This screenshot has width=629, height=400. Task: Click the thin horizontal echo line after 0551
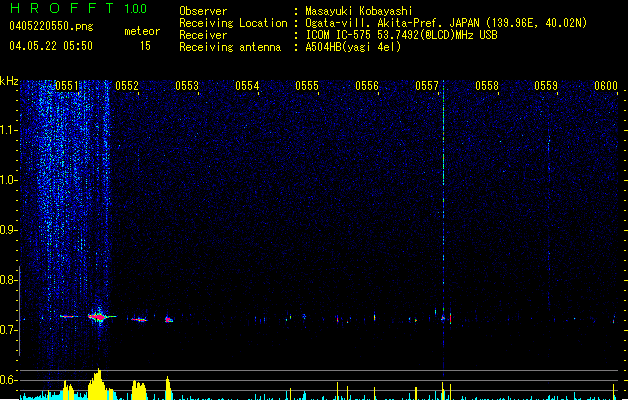pyautogui.click(x=69, y=317)
